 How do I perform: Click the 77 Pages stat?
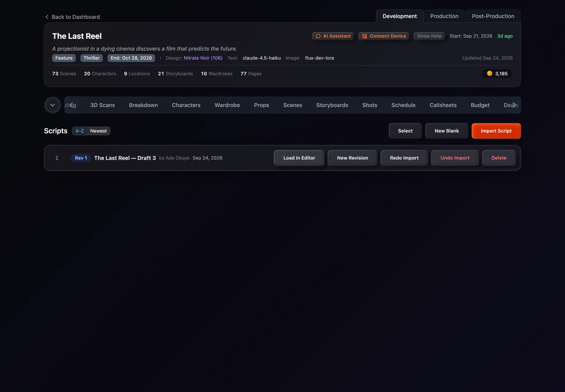pos(251,74)
